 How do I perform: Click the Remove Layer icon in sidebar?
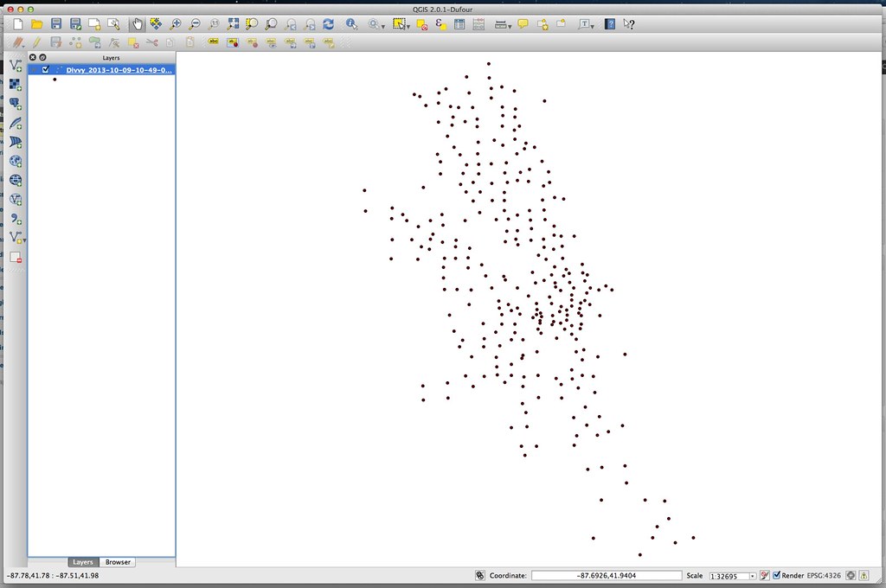click(x=16, y=258)
